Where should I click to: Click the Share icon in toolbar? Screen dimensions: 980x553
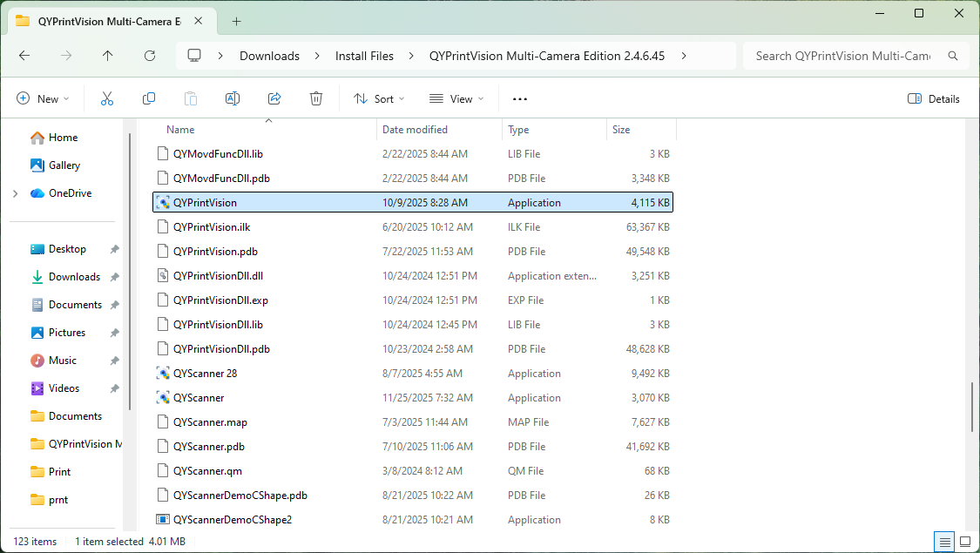pyautogui.click(x=274, y=98)
